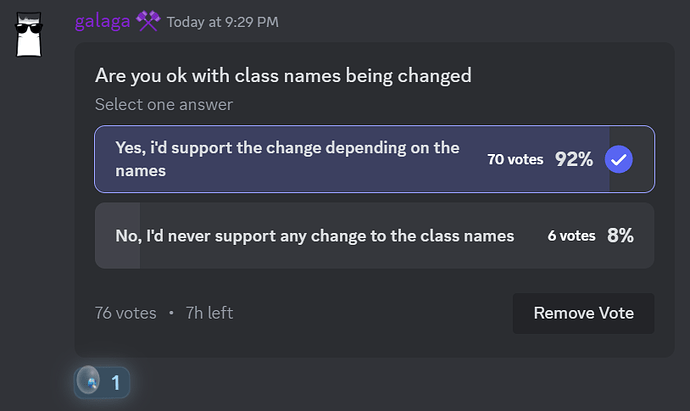Click the blue checkmark on the Yes answer
The image size is (690, 411).
[x=618, y=159]
